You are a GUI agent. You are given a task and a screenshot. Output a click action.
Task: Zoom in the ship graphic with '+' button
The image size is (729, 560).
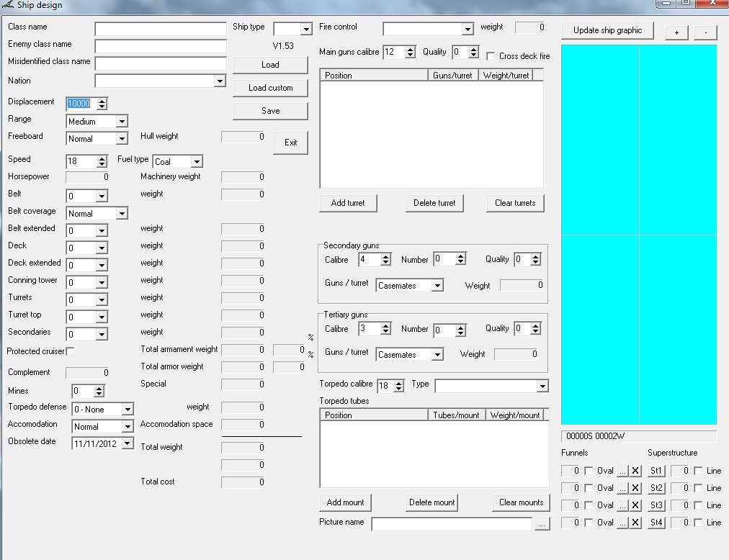pos(676,32)
